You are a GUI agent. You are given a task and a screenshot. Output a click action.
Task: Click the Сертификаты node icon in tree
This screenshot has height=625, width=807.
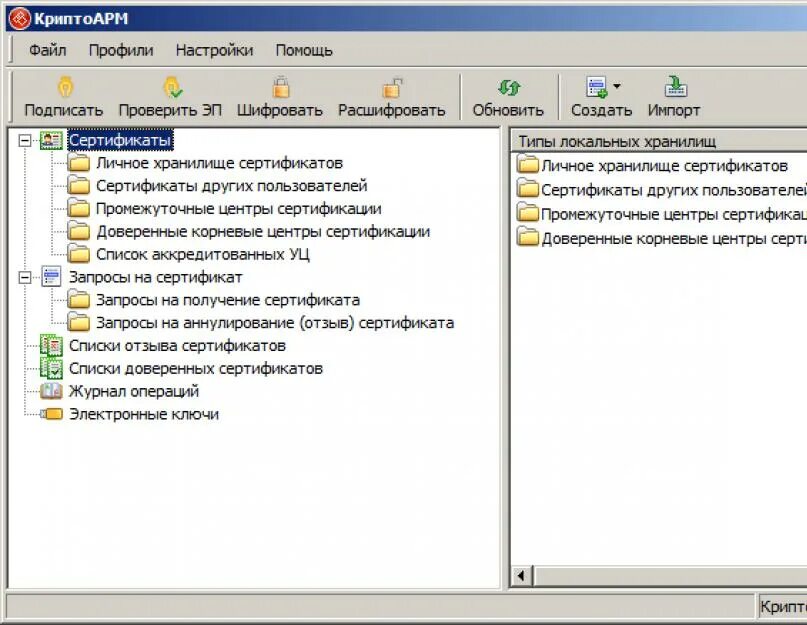pos(51,140)
